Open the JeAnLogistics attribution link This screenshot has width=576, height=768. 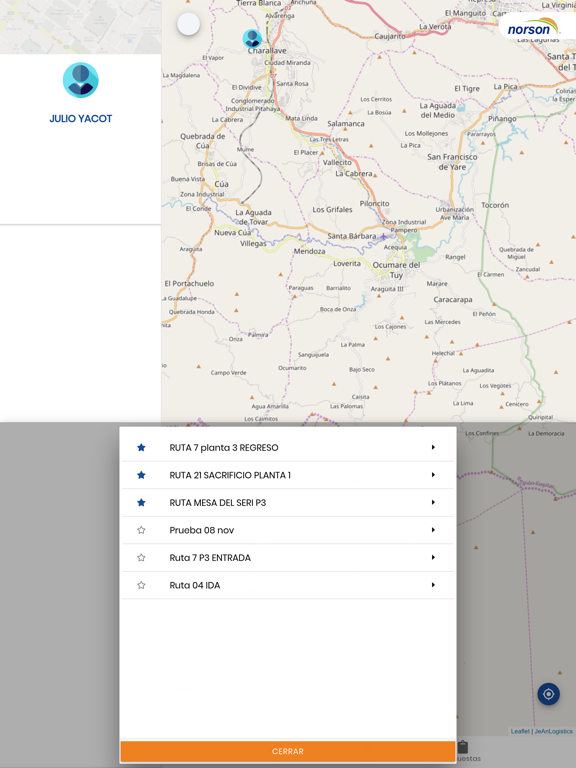tap(553, 731)
